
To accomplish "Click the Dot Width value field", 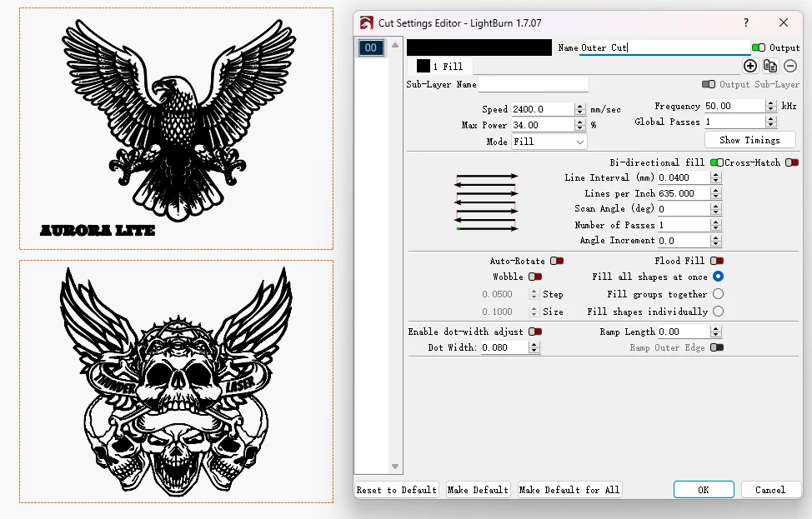I will 505,347.
